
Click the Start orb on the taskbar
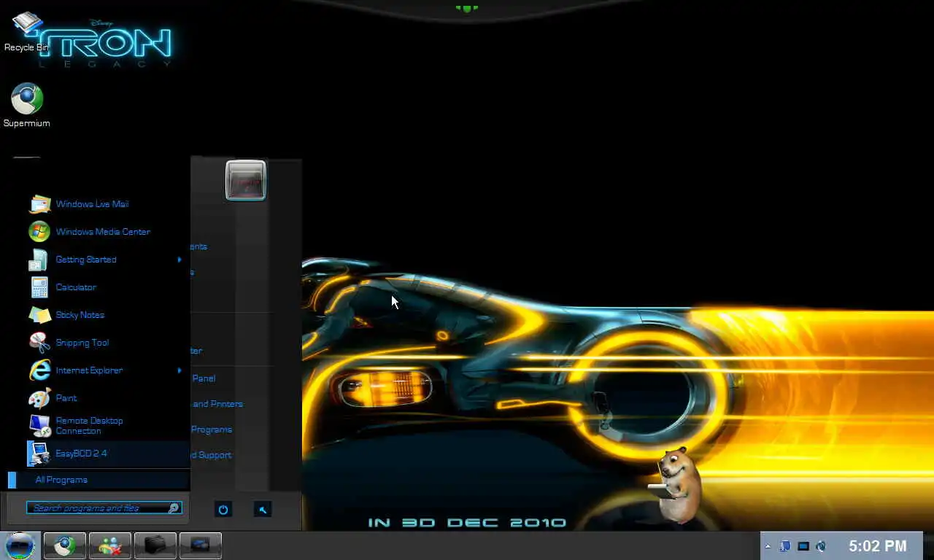pos(20,545)
